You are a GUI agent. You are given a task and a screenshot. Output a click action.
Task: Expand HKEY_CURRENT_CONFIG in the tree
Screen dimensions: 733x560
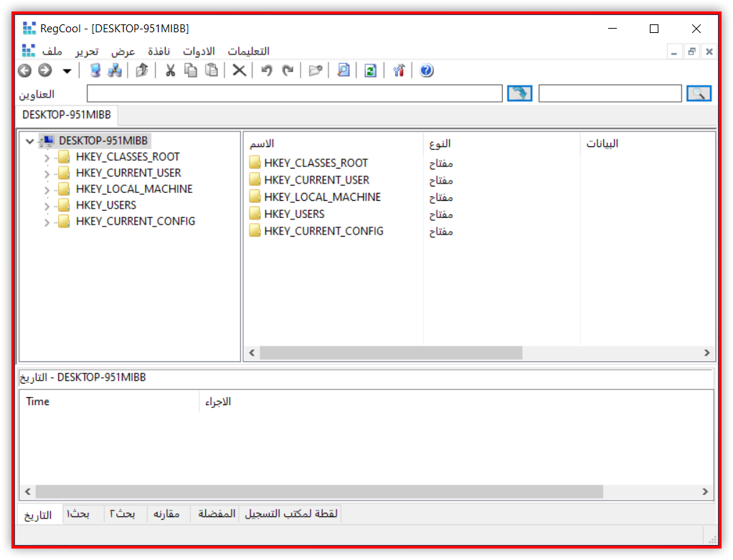47,222
